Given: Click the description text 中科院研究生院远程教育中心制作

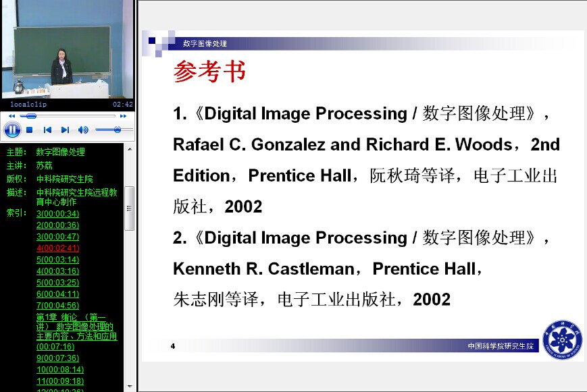Looking at the screenshot, I should (77, 197).
